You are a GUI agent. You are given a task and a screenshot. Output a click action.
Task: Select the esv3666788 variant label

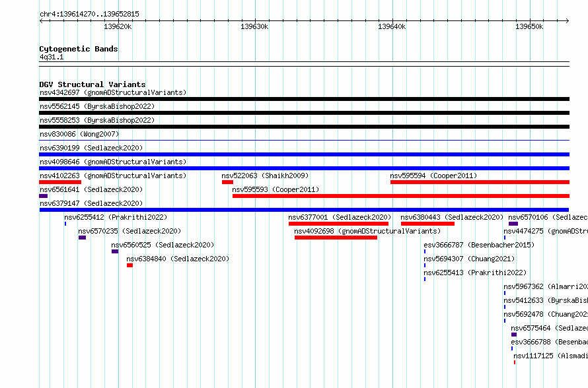click(x=550, y=342)
